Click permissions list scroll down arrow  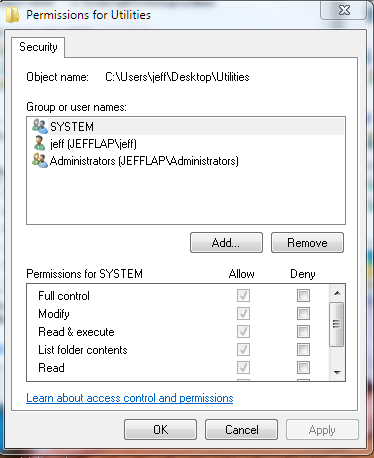pos(337,373)
